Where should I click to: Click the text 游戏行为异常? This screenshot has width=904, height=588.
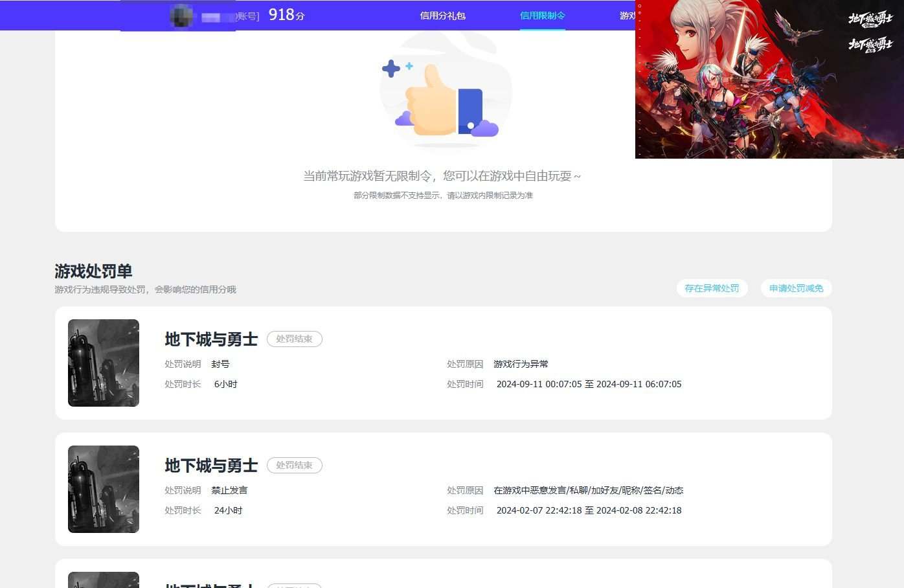(x=521, y=364)
